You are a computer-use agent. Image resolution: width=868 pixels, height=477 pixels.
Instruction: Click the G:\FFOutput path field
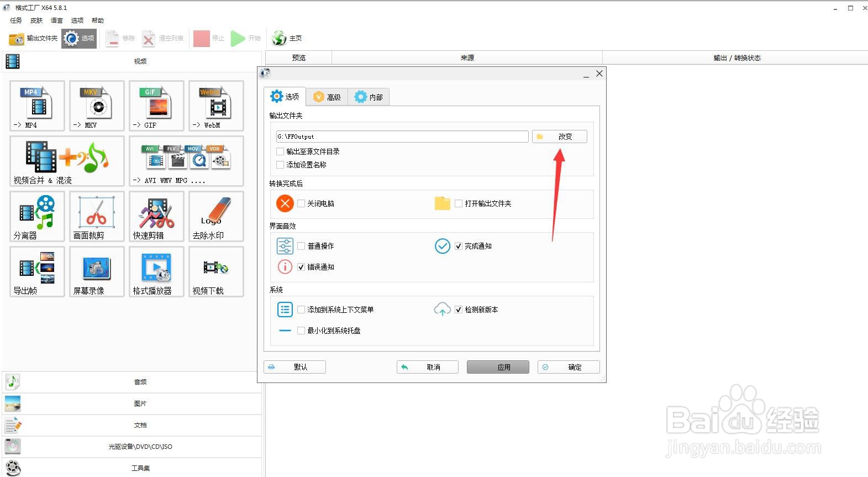pyautogui.click(x=402, y=137)
